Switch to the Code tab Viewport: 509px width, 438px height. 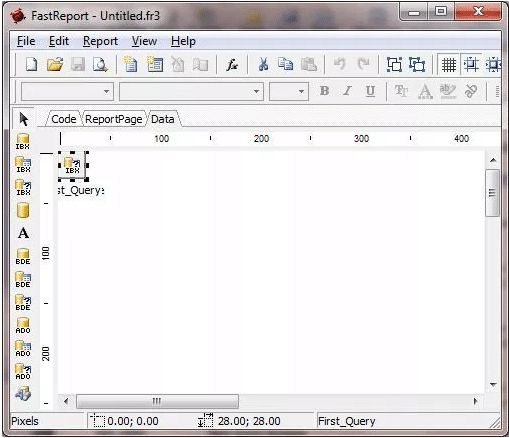click(63, 119)
